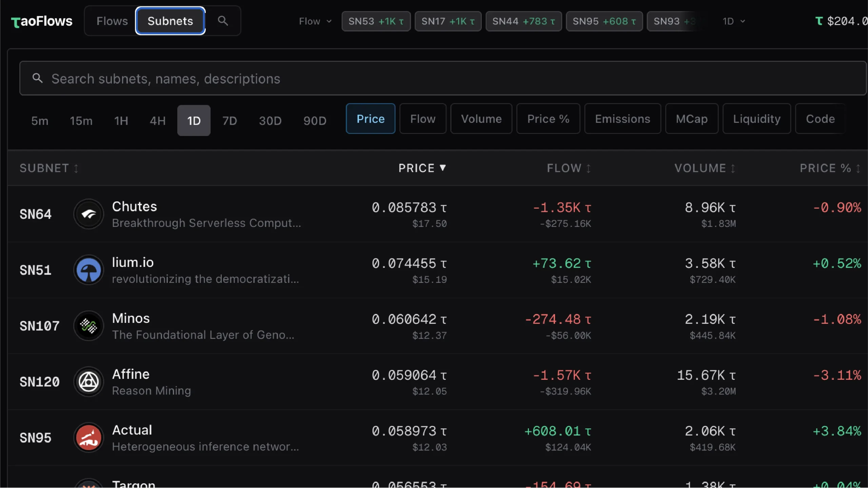The width and height of the screenshot is (868, 488).
Task: Click the SN53 +1K ticker chip
Action: 376,21
